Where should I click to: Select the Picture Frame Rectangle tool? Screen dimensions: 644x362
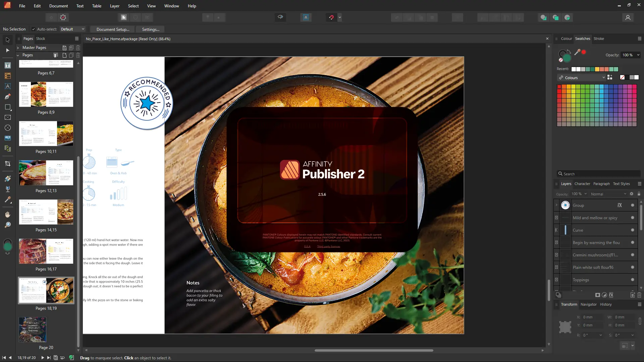pyautogui.click(x=7, y=118)
